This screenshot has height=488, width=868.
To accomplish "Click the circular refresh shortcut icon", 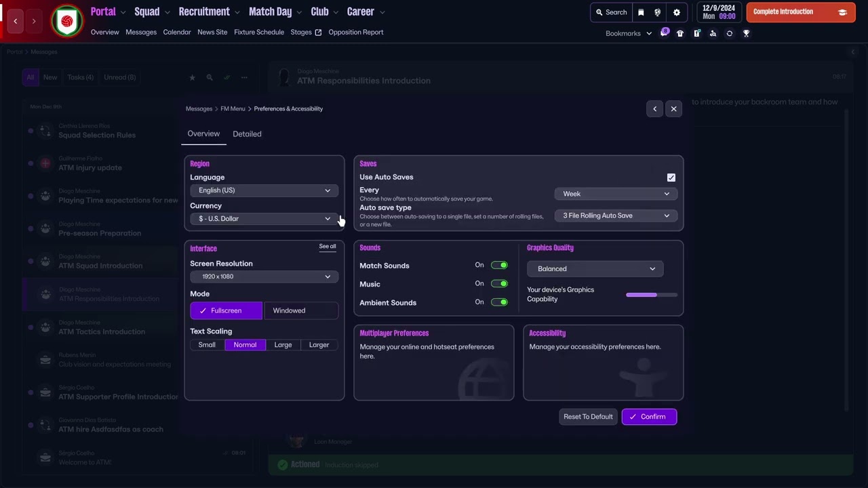I will pyautogui.click(x=730, y=33).
